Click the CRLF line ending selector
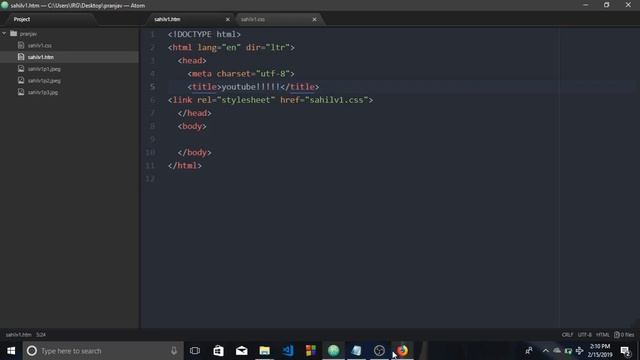The width and height of the screenshot is (640, 360). click(567, 335)
